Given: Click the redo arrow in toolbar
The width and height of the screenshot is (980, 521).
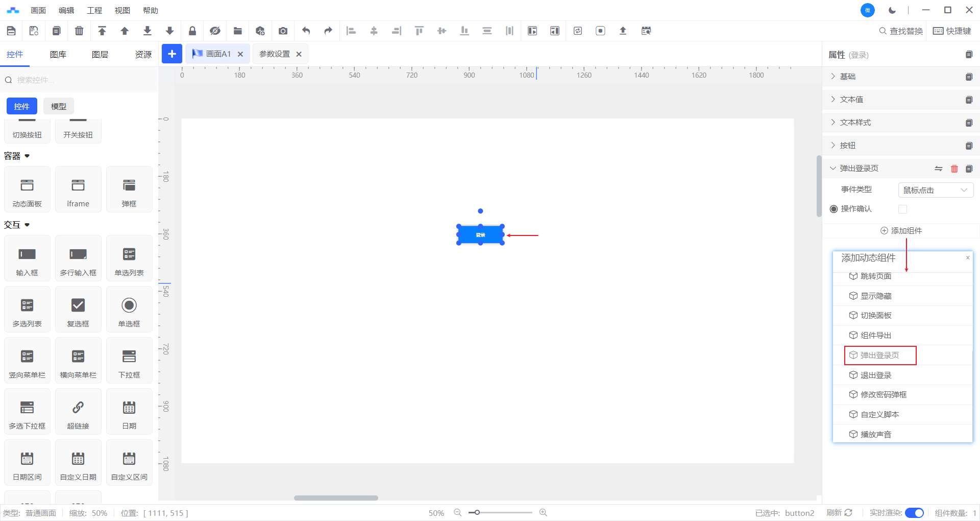Looking at the screenshot, I should click(328, 31).
